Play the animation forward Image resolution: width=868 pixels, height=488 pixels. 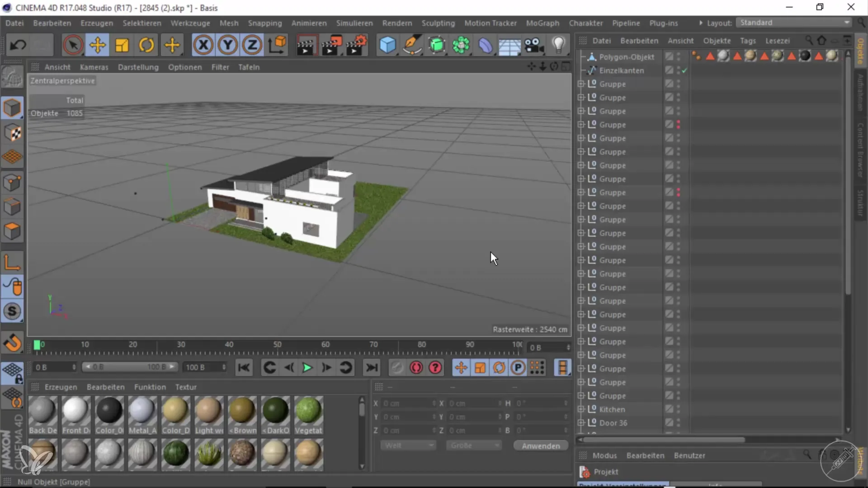click(x=307, y=368)
